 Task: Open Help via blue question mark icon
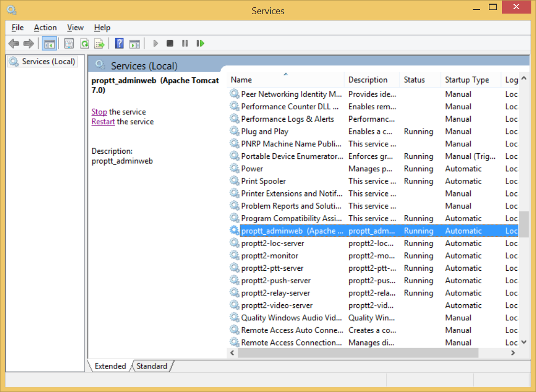point(119,43)
